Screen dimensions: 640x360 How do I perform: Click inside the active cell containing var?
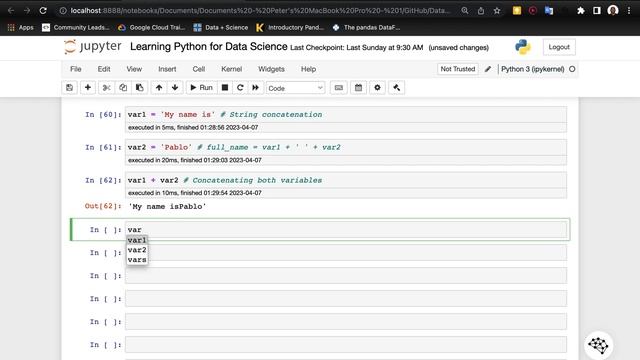(x=346, y=229)
